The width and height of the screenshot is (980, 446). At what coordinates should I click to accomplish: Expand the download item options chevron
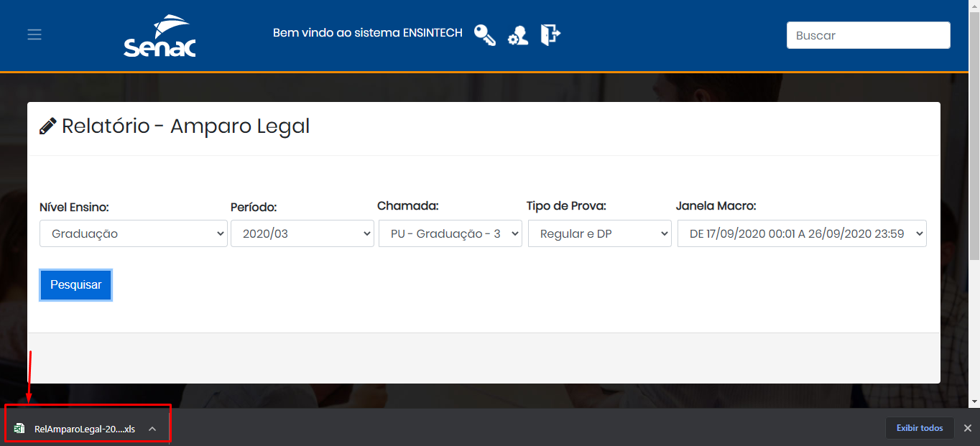[152, 429]
